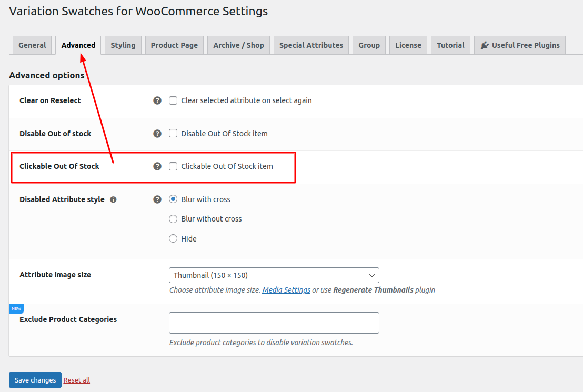Click info icon next to Disabled Attribute style
The image size is (583, 392).
click(114, 200)
